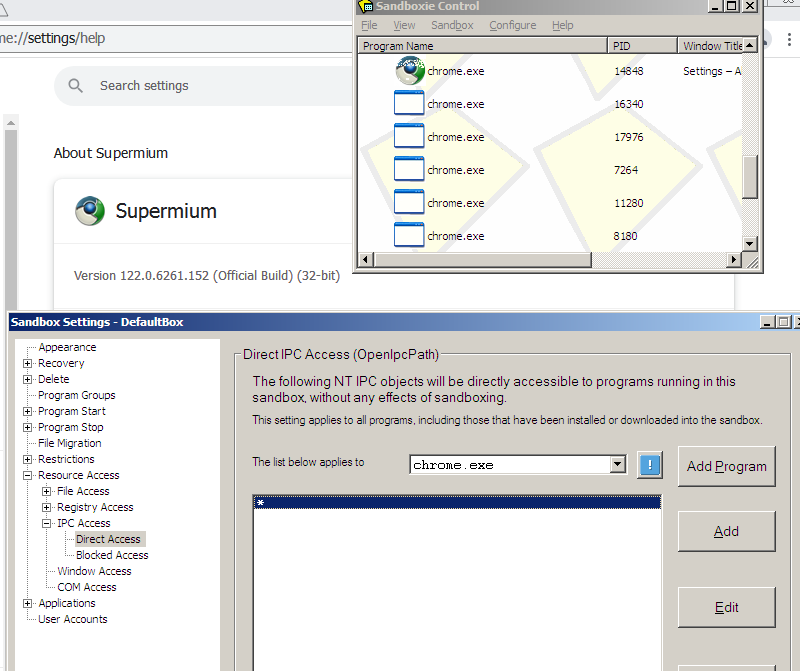Image resolution: width=800 pixels, height=671 pixels.
Task: Expand the Registry Access tree node
Action: 46,507
